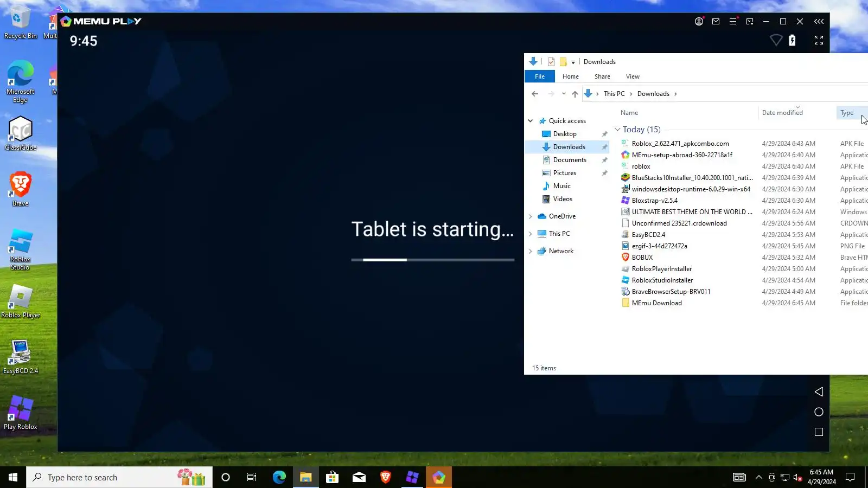Select the ClassiCube desktop shortcut
Viewport: 868px width, 488px height.
(x=21, y=134)
